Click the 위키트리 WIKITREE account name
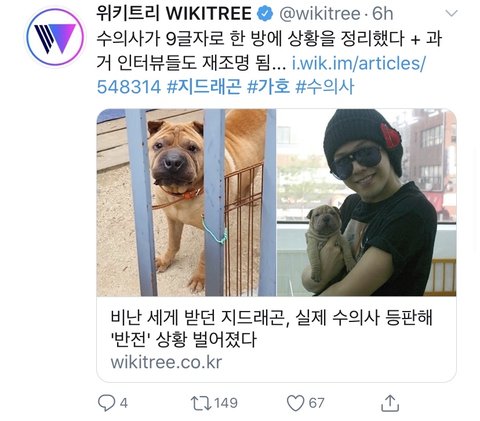The image size is (480, 421). pyautogui.click(x=174, y=14)
